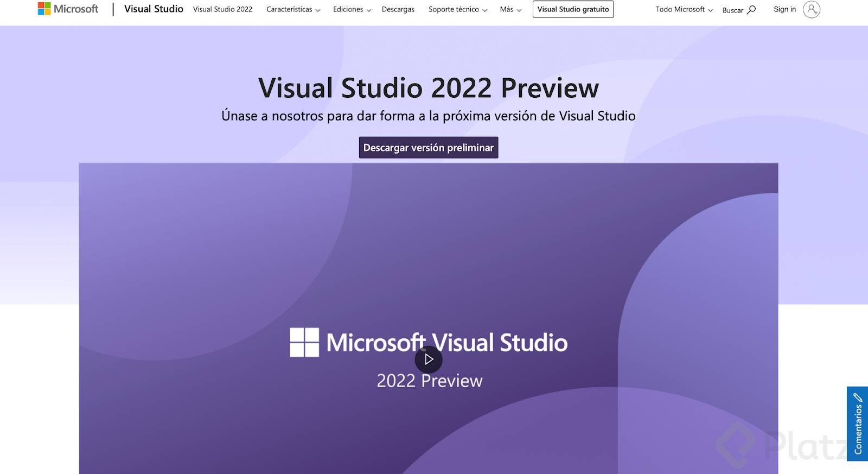Expand the Ediciones dropdown

click(352, 9)
